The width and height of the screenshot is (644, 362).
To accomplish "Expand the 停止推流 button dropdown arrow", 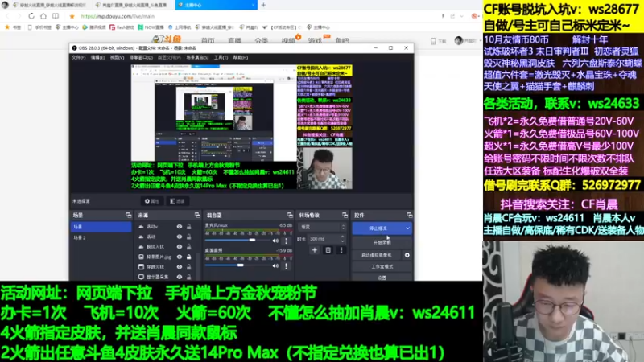I will (x=407, y=228).
